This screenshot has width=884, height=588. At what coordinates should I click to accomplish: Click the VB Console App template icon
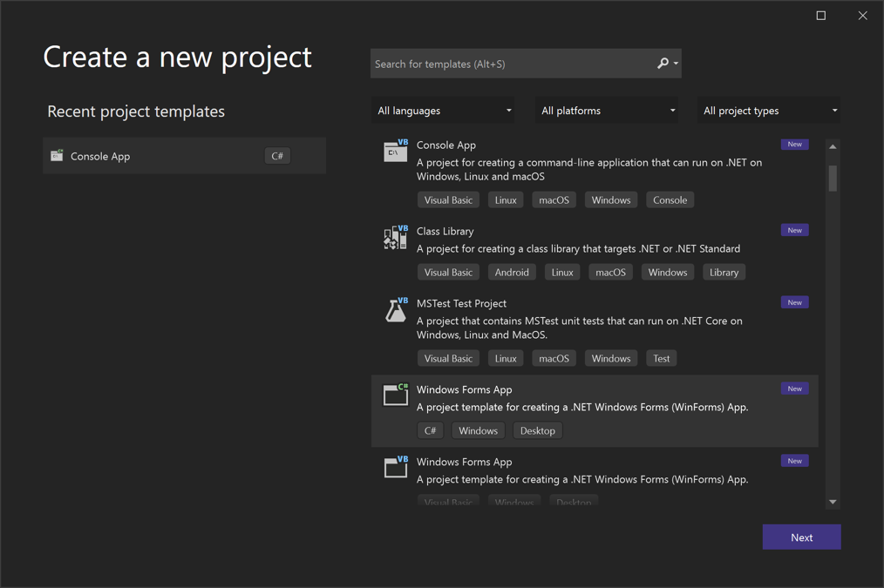pos(395,151)
